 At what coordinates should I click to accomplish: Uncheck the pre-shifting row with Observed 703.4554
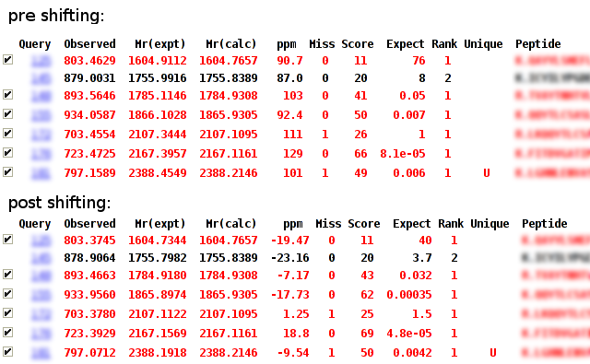[x=8, y=134]
